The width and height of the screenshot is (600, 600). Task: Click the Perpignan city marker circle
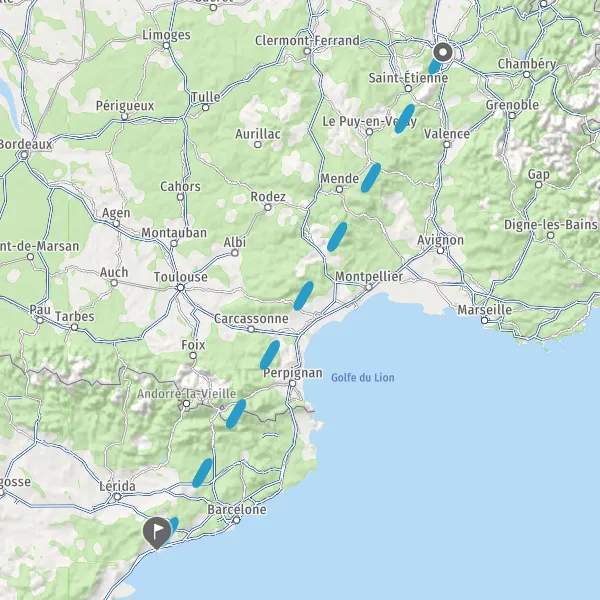(292, 383)
